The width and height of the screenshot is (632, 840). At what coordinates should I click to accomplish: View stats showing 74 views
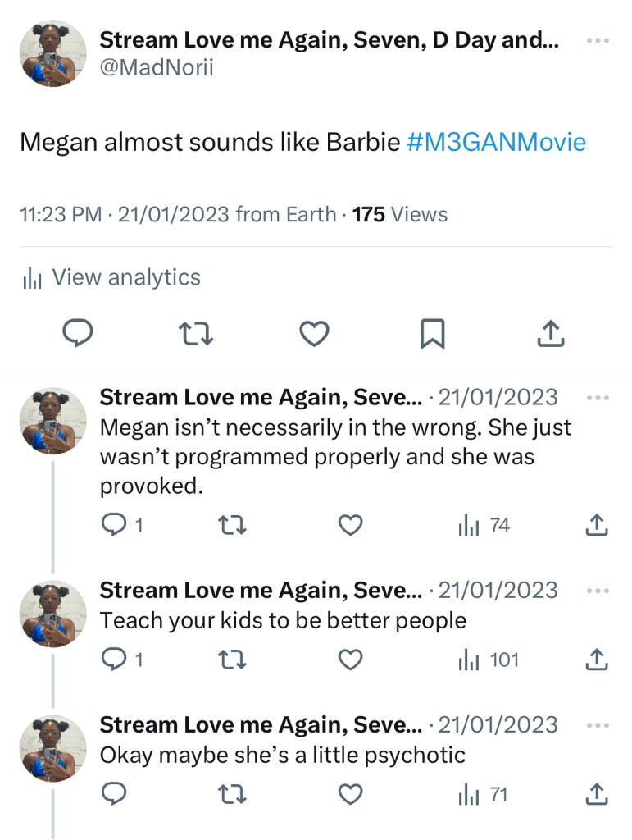(484, 525)
